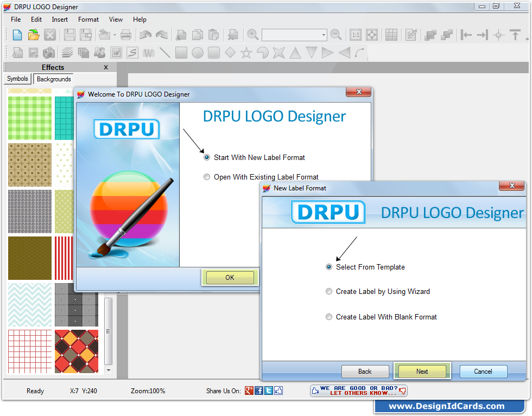Image resolution: width=532 pixels, height=416 pixels.
Task: Share on Facebook icon
Action: click(259, 391)
